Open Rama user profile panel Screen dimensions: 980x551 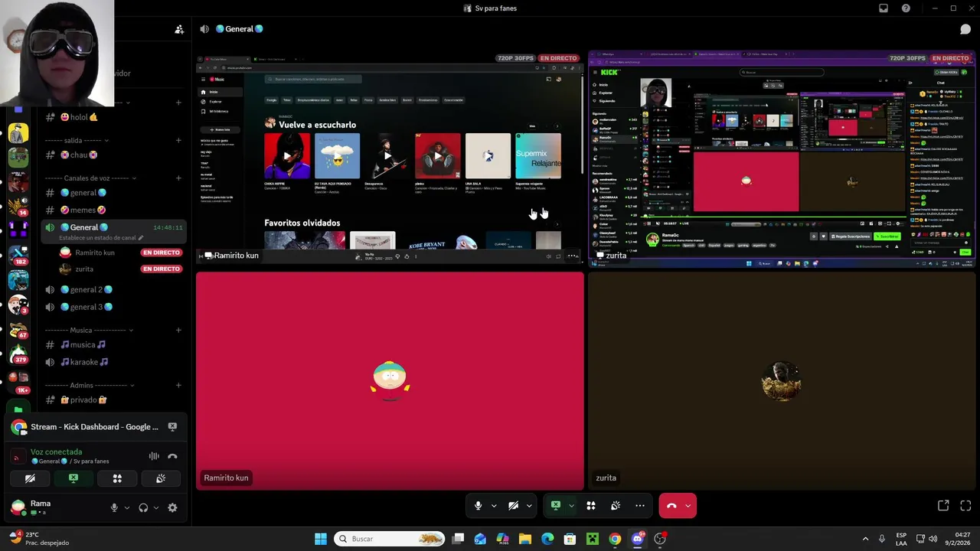point(54,507)
